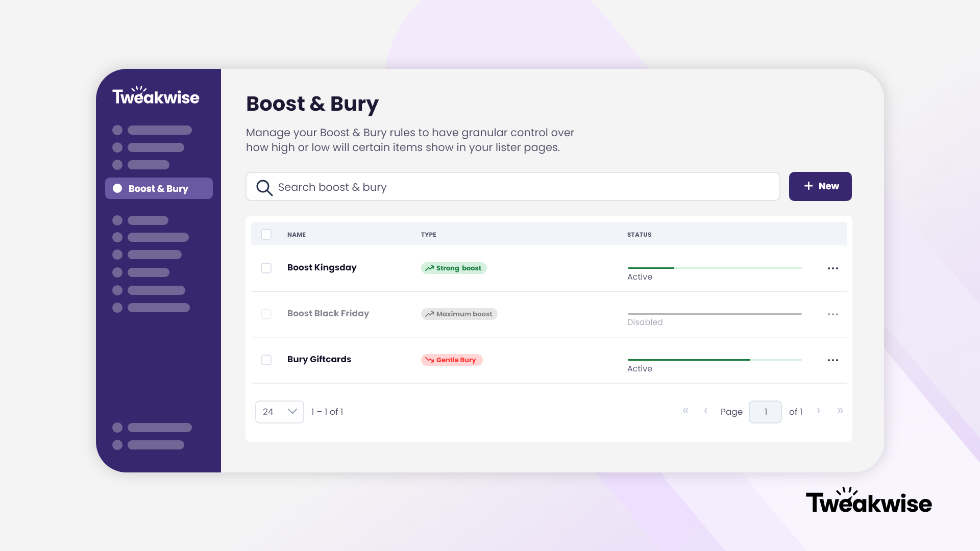Image resolution: width=980 pixels, height=551 pixels.
Task: Open the Boost Kingsday rule
Action: [322, 268]
